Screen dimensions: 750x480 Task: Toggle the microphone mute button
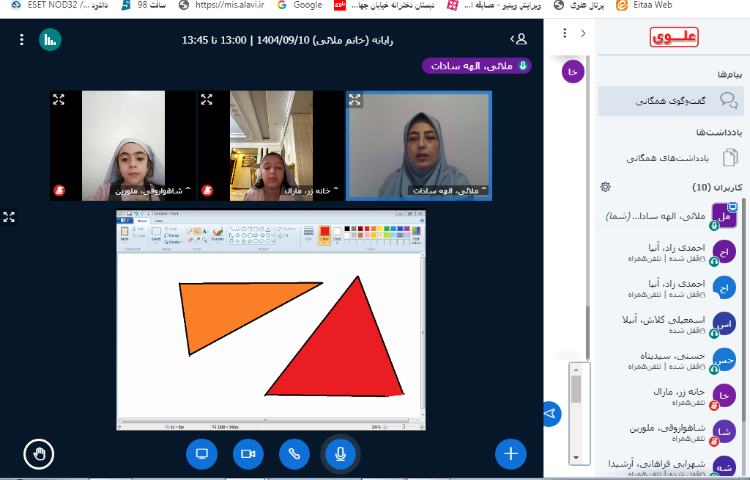pos(340,454)
